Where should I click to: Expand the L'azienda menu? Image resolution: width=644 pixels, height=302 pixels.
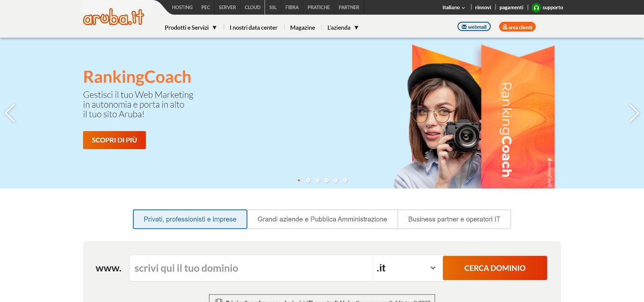pos(343,28)
